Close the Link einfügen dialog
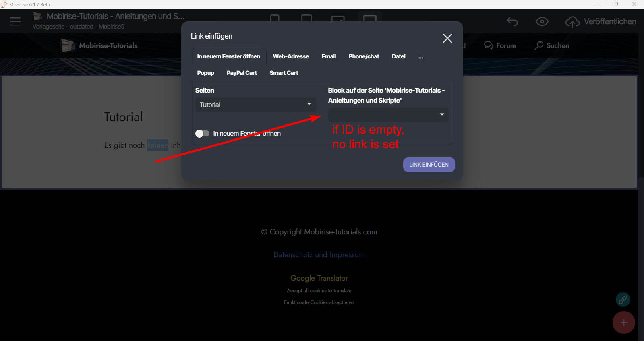 (447, 38)
